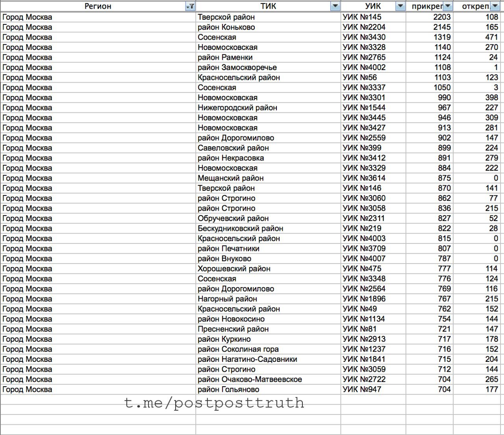Select cell Хорошевский район
The image size is (504, 435).
[268, 269]
